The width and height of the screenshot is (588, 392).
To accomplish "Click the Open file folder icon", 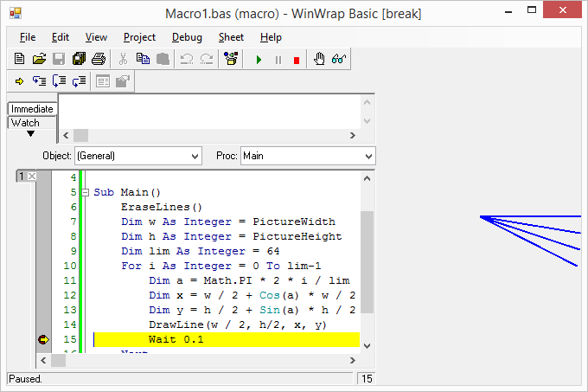I will pyautogui.click(x=39, y=59).
